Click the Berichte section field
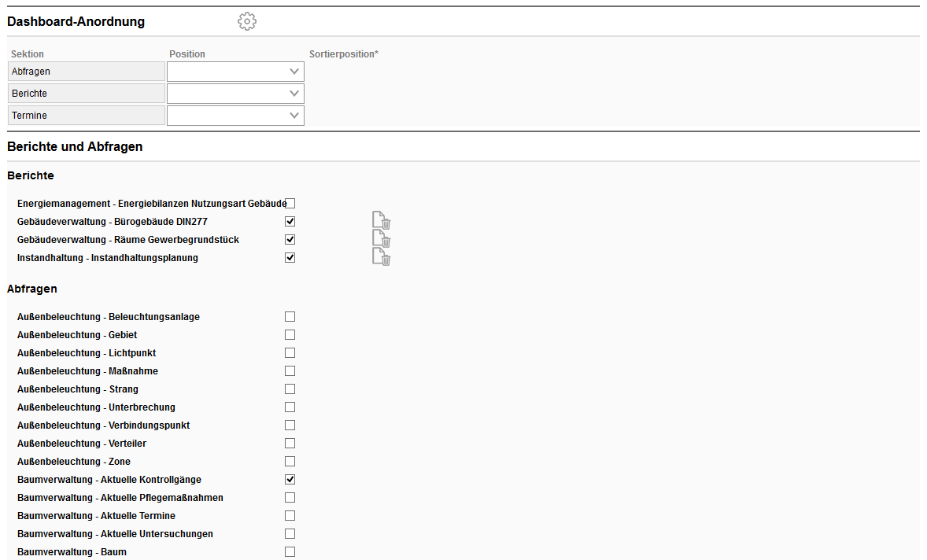Viewport: 927px width, 560px height. (x=87, y=94)
